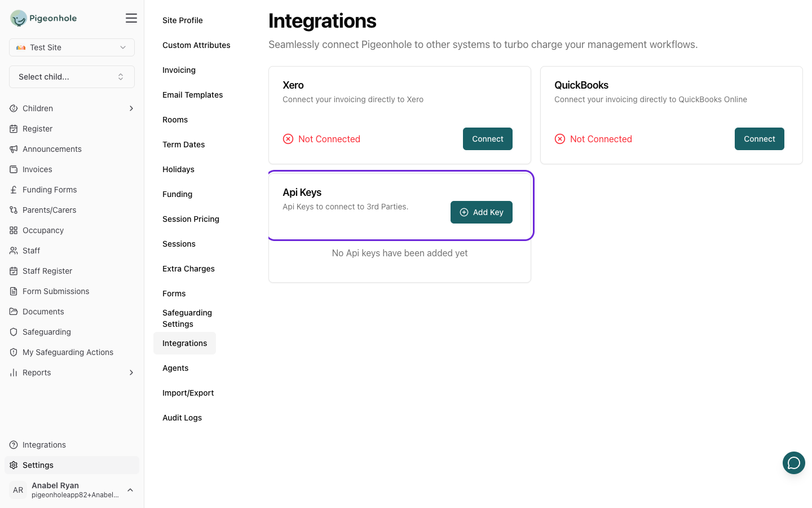Screen dimensions: 812x508
Task: Click the Test Site flag icon
Action: pos(21,47)
